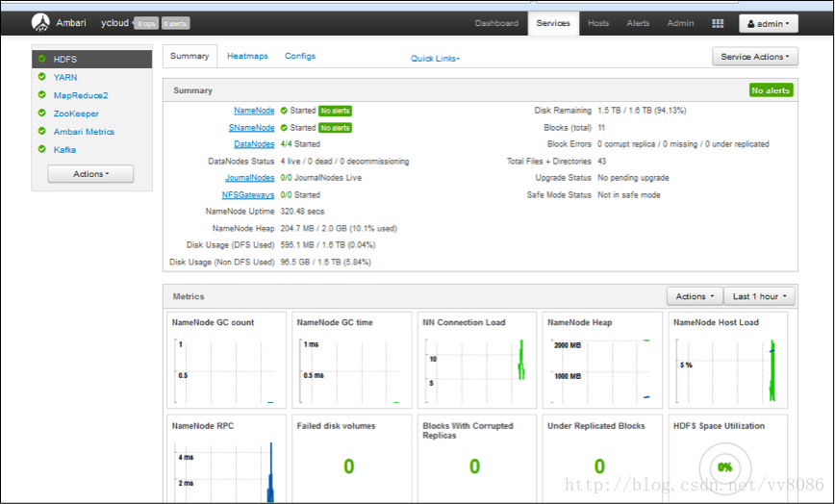Image resolution: width=835 pixels, height=504 pixels.
Task: Open the Metrics Actions dropdown
Action: 695,296
